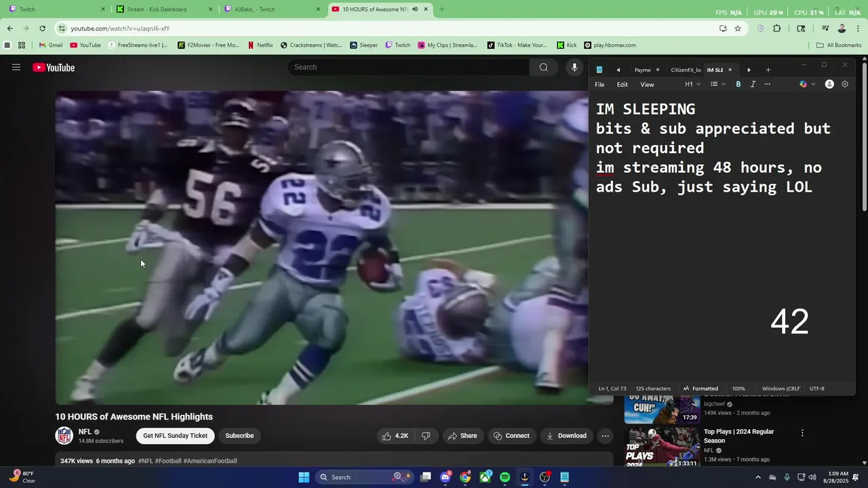Switch to first Twitch browser tab
The width and height of the screenshot is (868, 488).
tap(56, 9)
